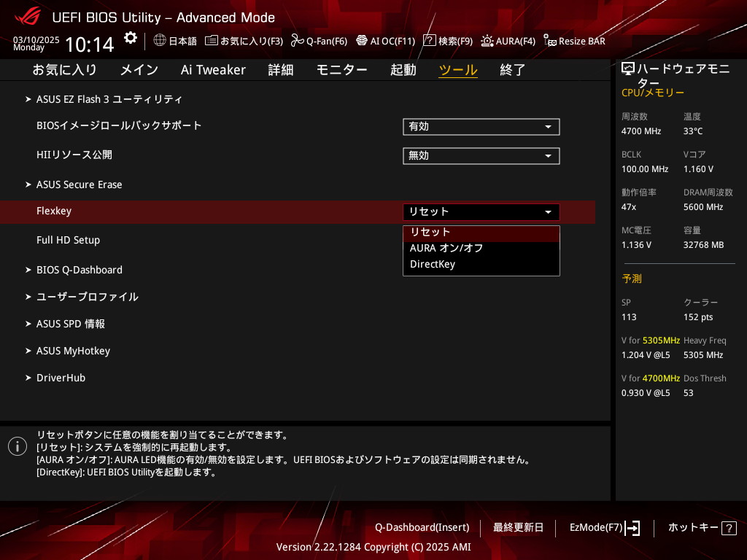747x560 pixels.
Task: Open the 終了 tab
Action: [513, 70]
